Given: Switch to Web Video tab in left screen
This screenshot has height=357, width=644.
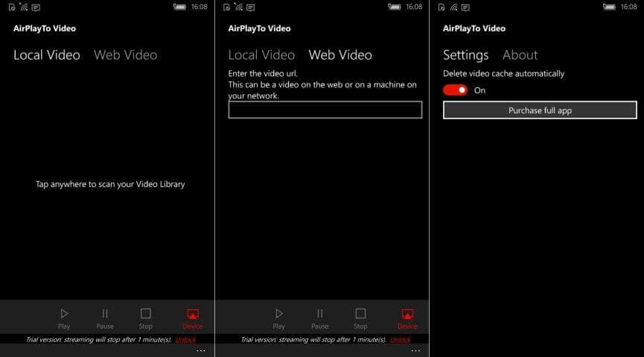Looking at the screenshot, I should (126, 55).
